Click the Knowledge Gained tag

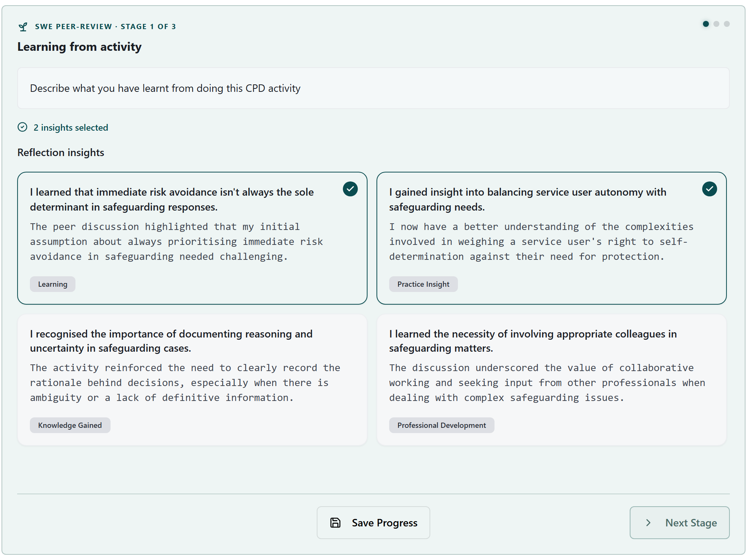tap(70, 425)
